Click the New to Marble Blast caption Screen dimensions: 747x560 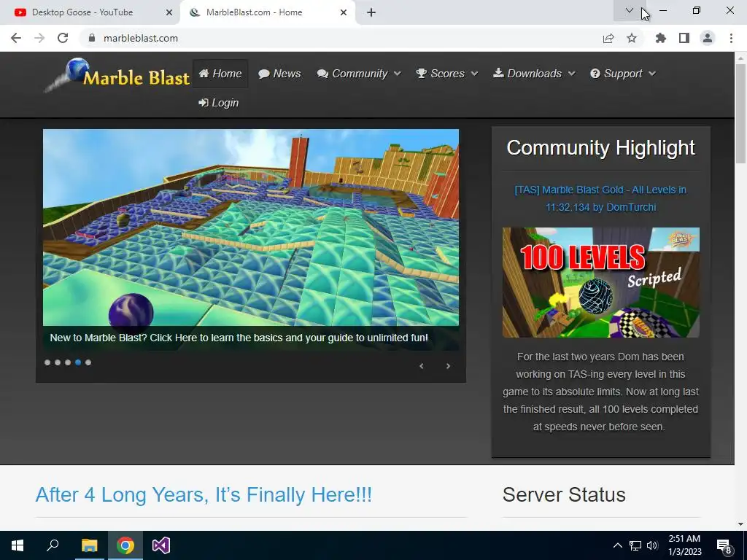[239, 338]
